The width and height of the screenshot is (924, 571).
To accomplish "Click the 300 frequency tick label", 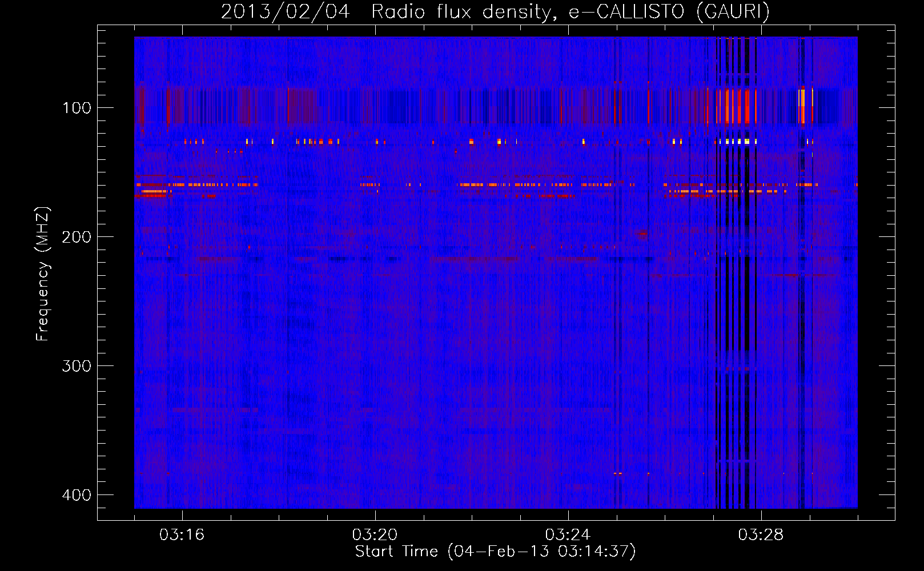I will 77,366.
